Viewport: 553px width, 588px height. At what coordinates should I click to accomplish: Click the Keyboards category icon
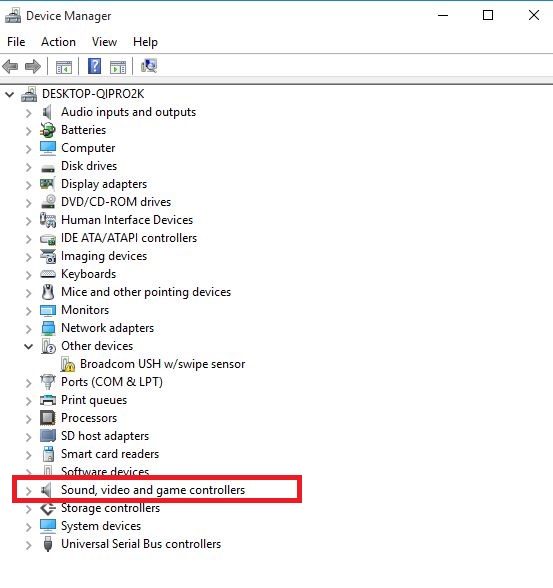pos(48,274)
